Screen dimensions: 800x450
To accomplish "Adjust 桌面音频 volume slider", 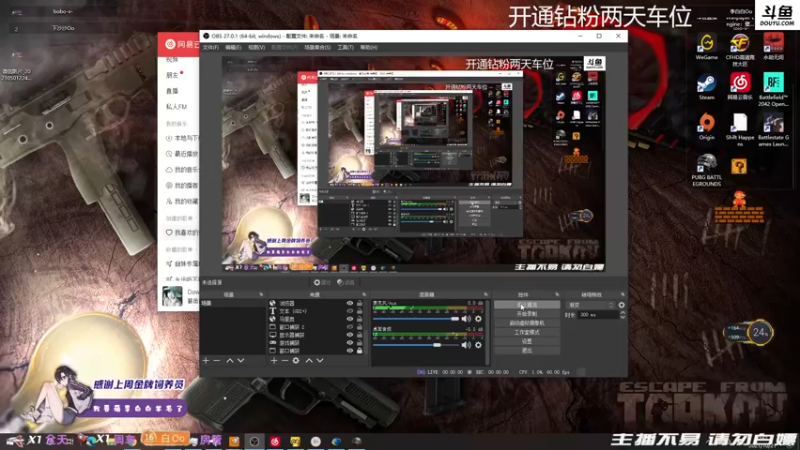I will 416,345.
